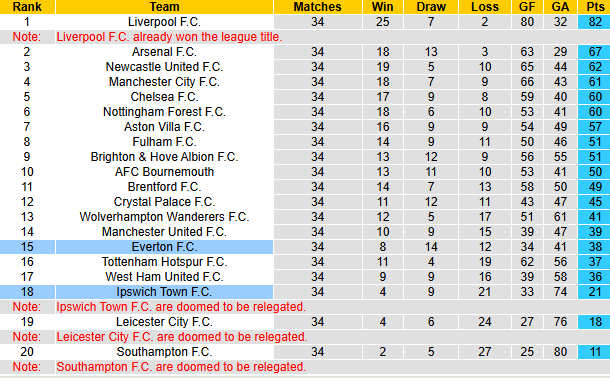This screenshot has height=378, width=610.
Task: Click the highlighted Everton F.C. cell
Action: pos(164,247)
